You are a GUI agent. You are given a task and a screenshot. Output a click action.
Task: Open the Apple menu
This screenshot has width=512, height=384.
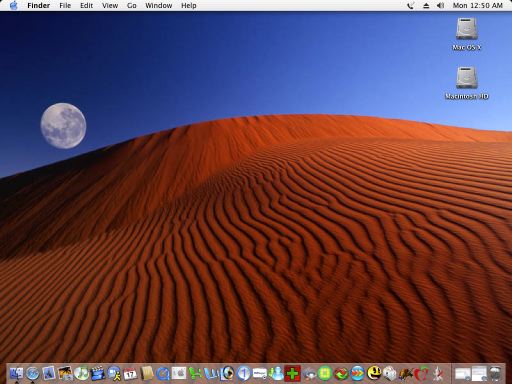13,5
